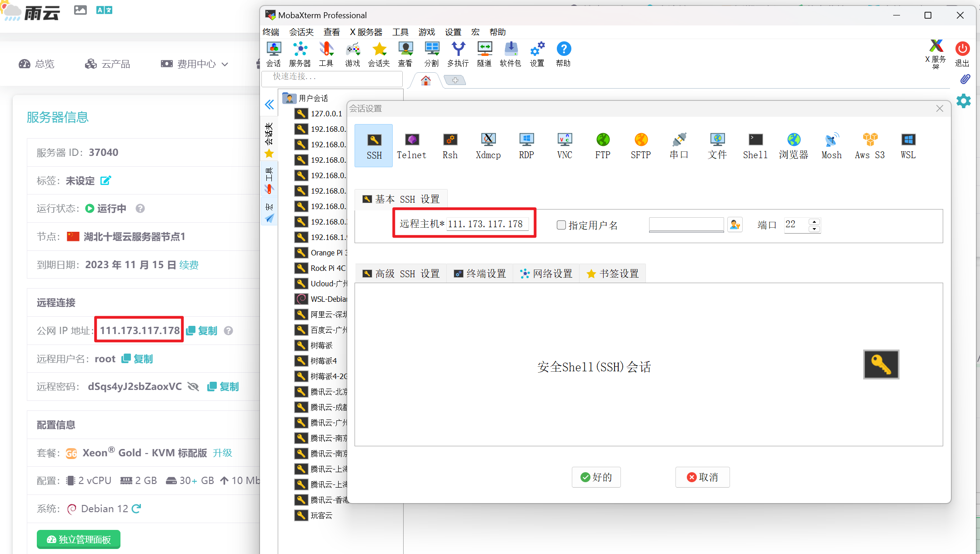Toggle password visibility eye icon
Viewport: 980px width, 554px height.
pyautogui.click(x=193, y=387)
